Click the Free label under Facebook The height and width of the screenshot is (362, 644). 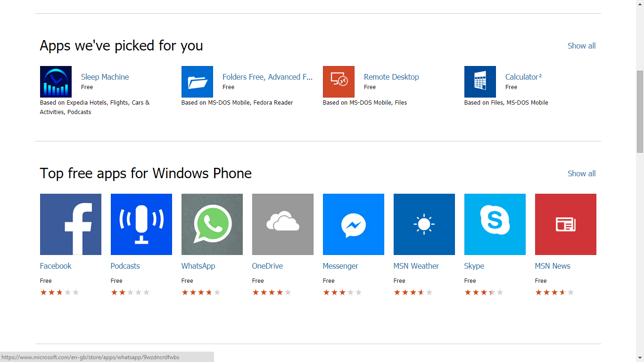click(46, 281)
